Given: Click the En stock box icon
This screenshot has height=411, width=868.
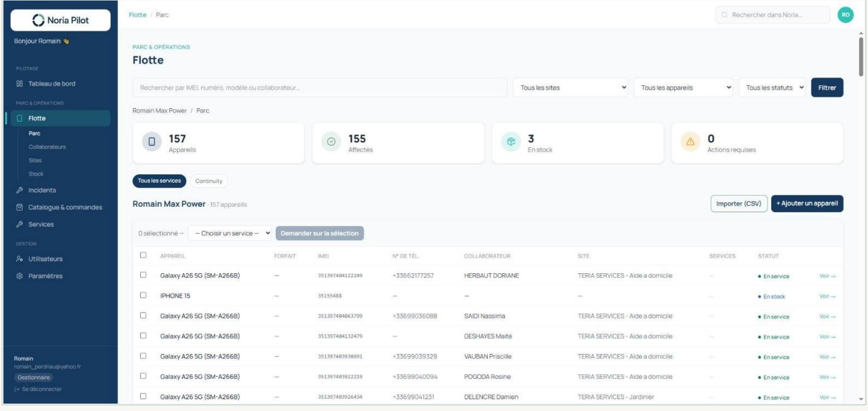Looking at the screenshot, I should 511,141.
